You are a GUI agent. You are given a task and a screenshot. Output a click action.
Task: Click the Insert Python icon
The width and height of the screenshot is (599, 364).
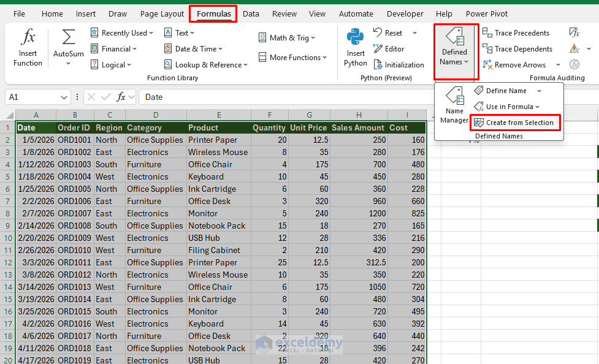355,37
